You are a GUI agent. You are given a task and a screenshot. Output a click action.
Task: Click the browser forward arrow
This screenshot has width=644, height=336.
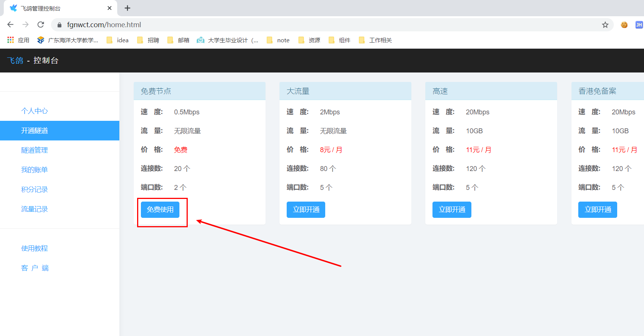tap(25, 25)
